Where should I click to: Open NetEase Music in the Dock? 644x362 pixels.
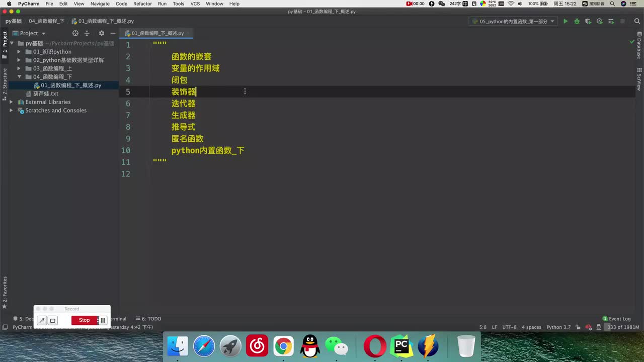click(x=257, y=346)
